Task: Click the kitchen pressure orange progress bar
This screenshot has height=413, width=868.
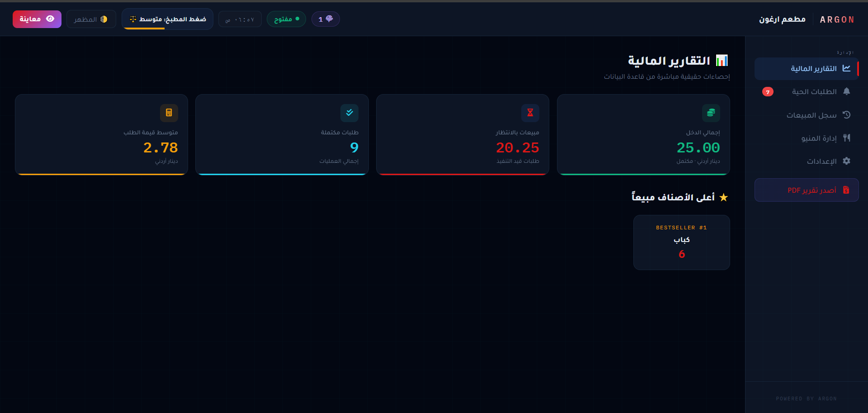Action: pos(144,28)
